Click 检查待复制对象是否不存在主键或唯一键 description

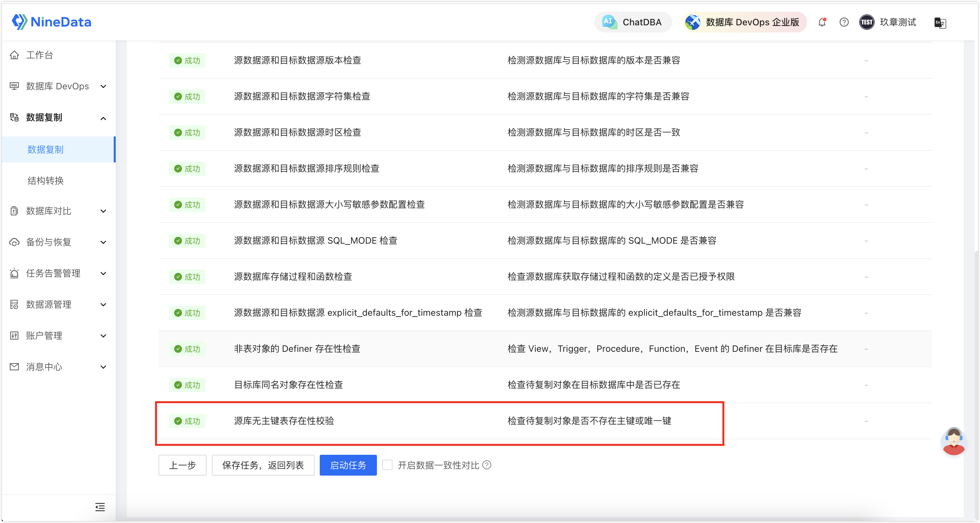[589, 421]
